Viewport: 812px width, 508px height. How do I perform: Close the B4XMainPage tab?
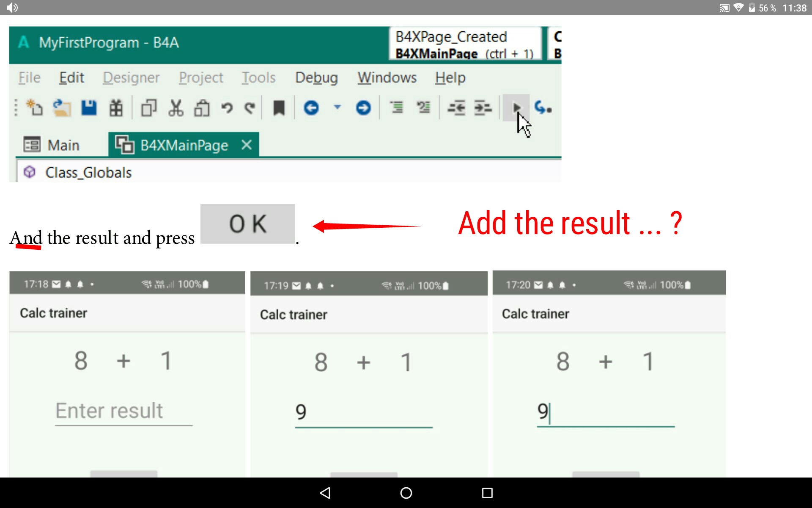(x=247, y=145)
